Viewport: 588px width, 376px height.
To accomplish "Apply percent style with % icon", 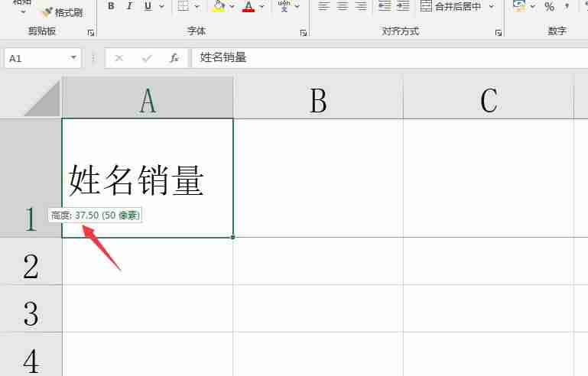I will coord(549,6).
